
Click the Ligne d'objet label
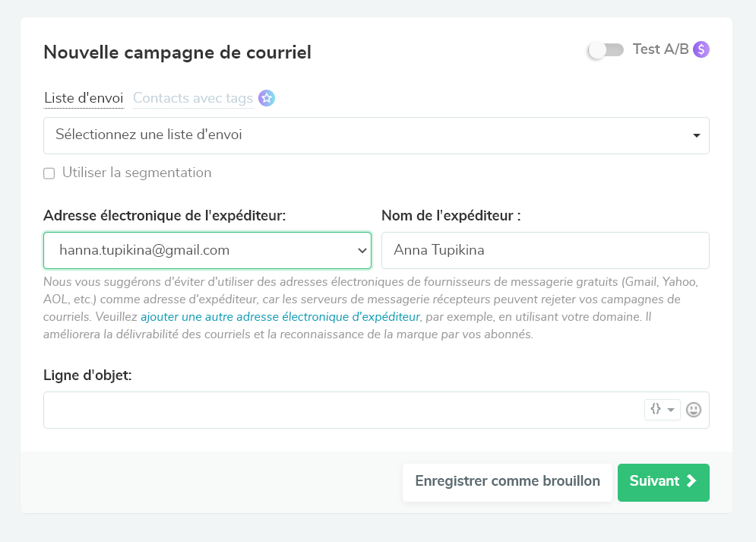coord(87,376)
